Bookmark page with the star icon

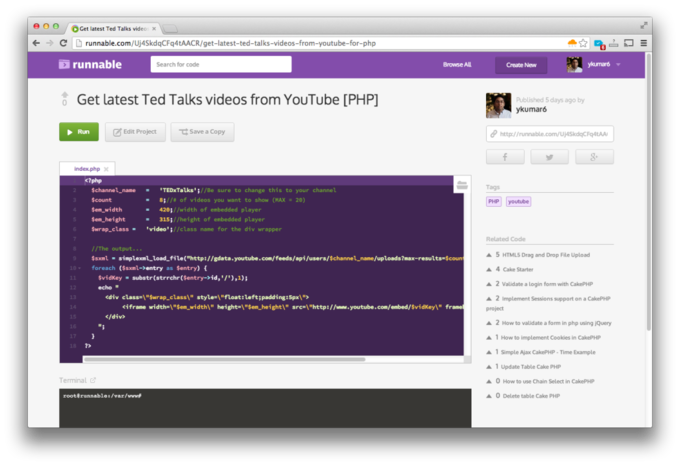pyautogui.click(x=583, y=43)
